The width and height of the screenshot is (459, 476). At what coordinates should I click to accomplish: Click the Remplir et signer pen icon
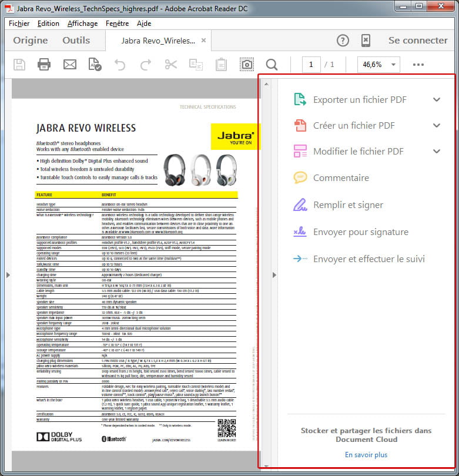(x=300, y=205)
